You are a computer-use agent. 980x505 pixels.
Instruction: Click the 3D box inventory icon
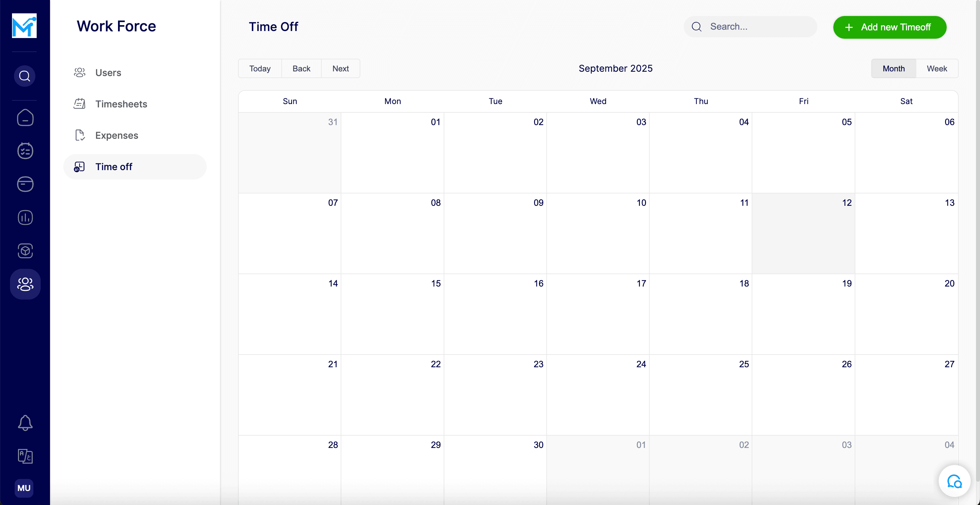point(25,251)
